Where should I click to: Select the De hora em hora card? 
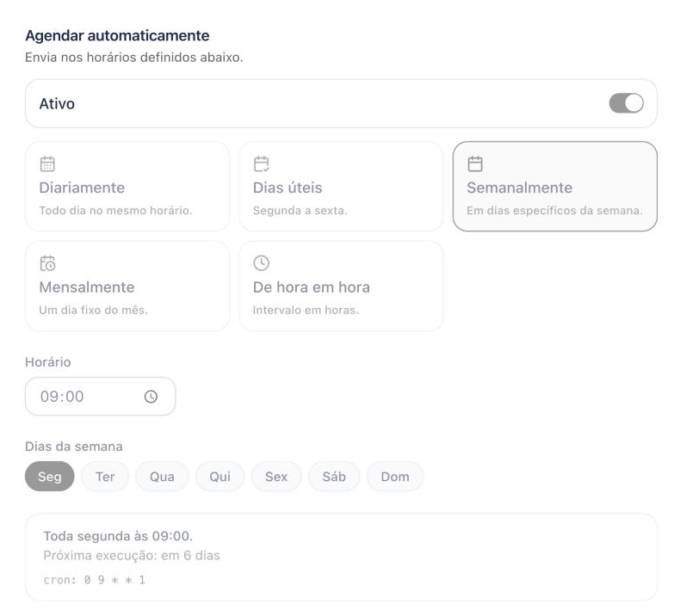click(341, 286)
